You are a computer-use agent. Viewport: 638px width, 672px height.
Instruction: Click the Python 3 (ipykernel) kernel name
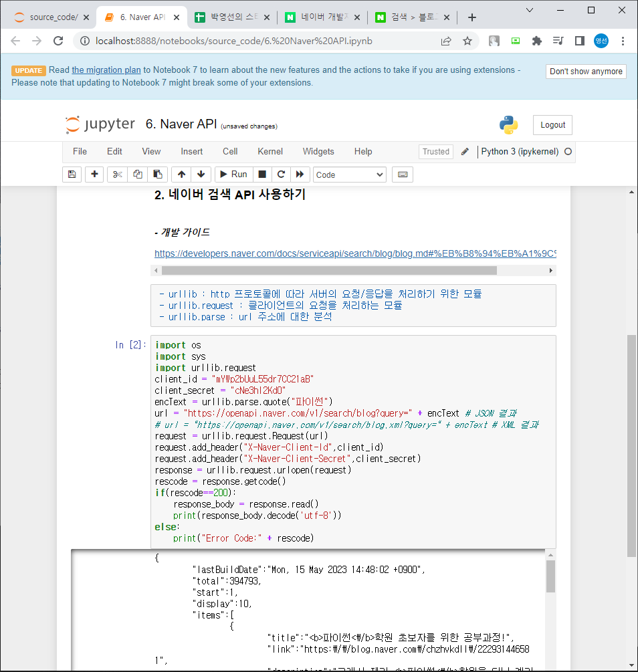pos(520,152)
